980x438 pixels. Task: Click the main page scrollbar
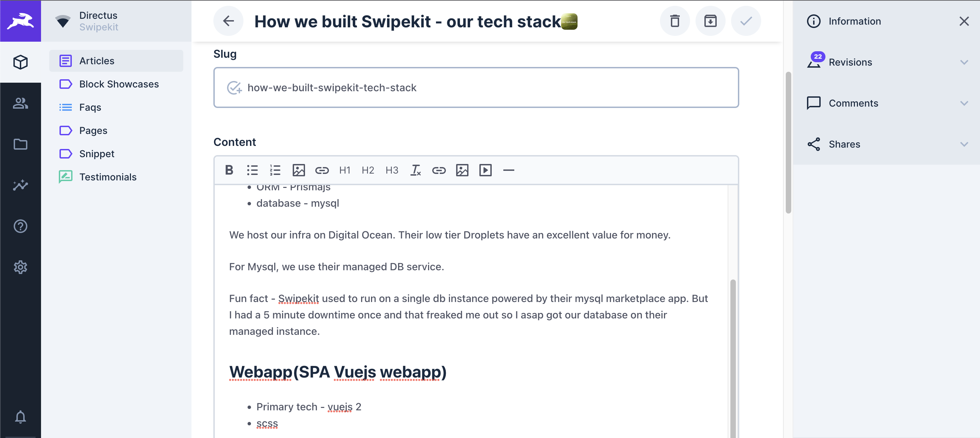788,142
